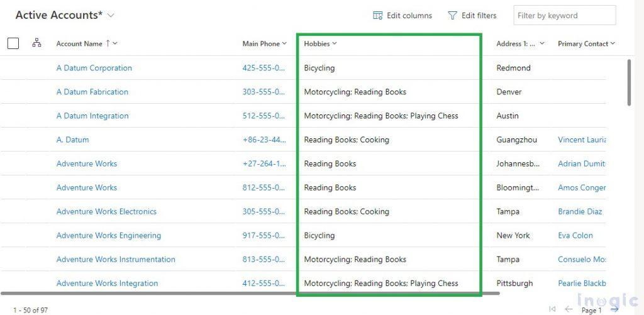644x315 pixels.
Task: Call phone number starting 412-555
Action: pos(264,283)
